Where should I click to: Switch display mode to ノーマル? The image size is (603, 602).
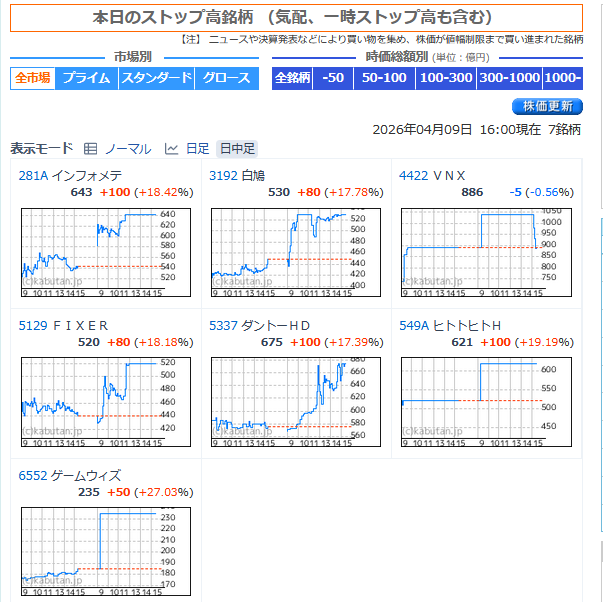(128, 149)
